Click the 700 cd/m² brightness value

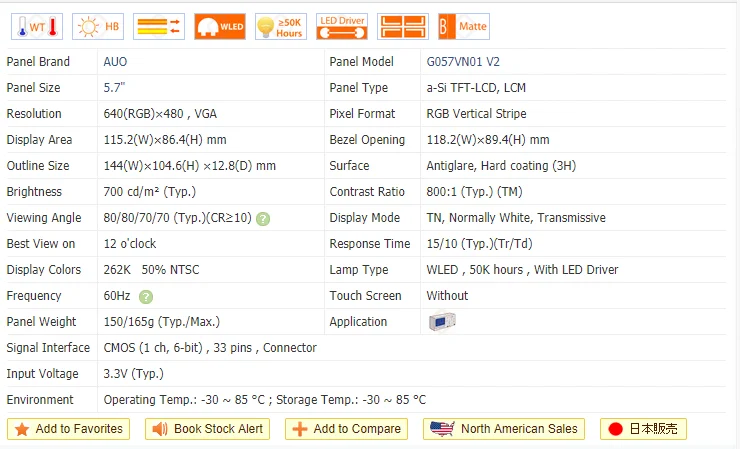[150, 192]
